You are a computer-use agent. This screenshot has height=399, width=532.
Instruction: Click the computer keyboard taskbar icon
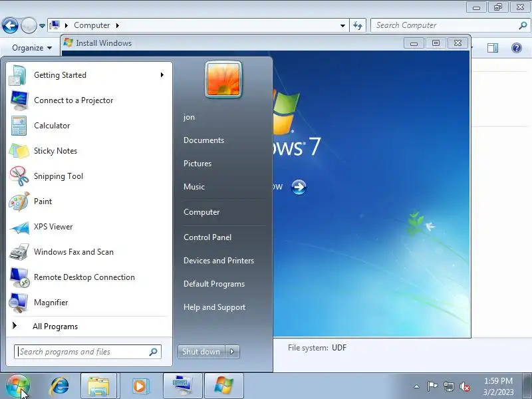click(x=182, y=386)
